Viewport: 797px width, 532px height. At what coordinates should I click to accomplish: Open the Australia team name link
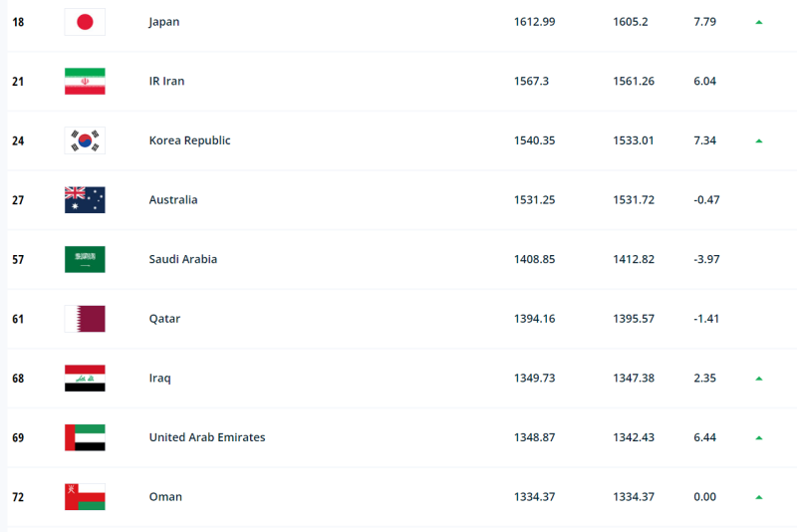click(173, 200)
